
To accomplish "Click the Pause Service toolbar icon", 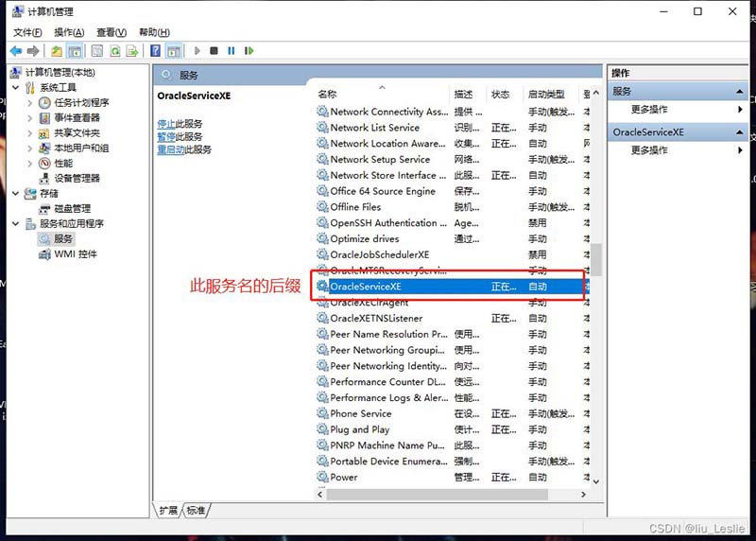I will click(x=232, y=51).
